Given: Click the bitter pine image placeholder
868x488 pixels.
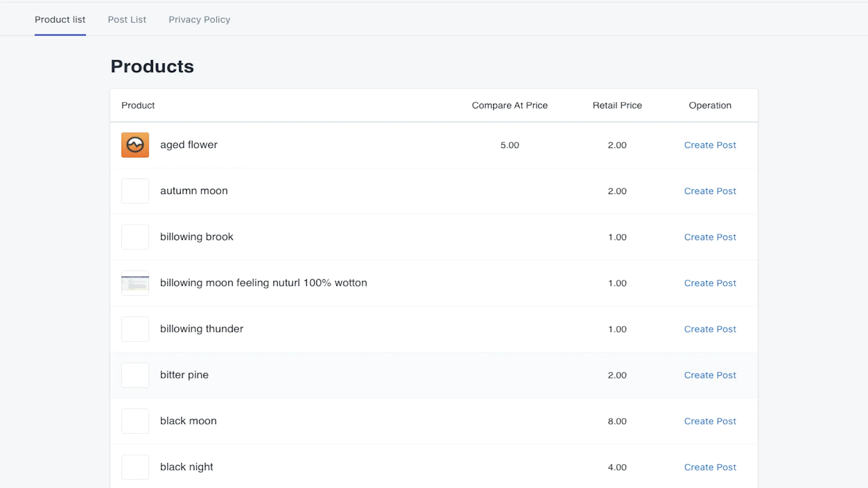Looking at the screenshot, I should tap(135, 375).
